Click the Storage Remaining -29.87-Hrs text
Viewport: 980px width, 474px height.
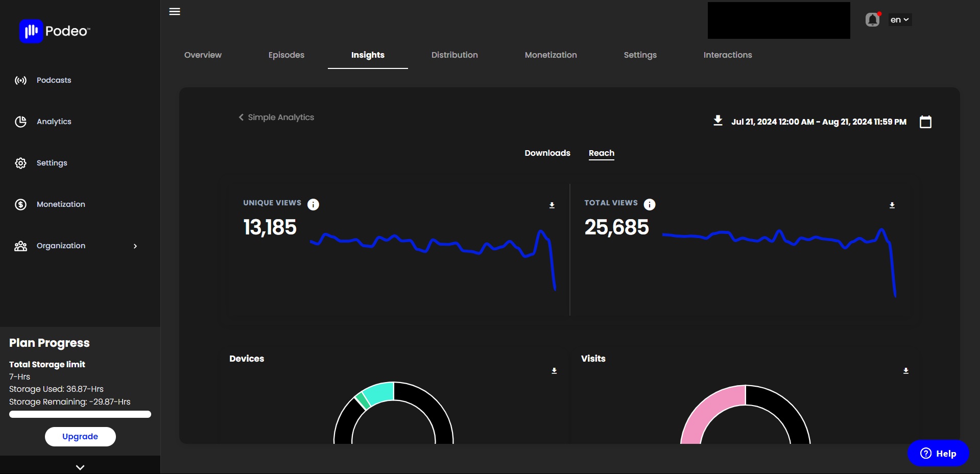69,402
